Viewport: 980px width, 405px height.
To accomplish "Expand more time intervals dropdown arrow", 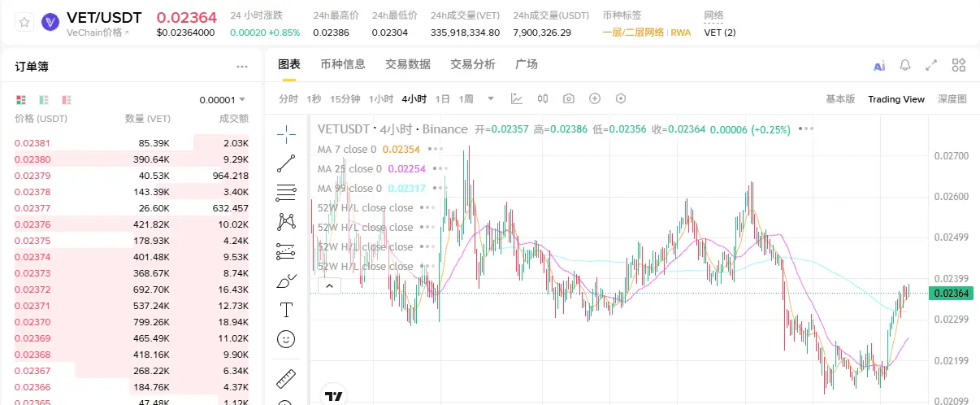I will click(x=490, y=98).
